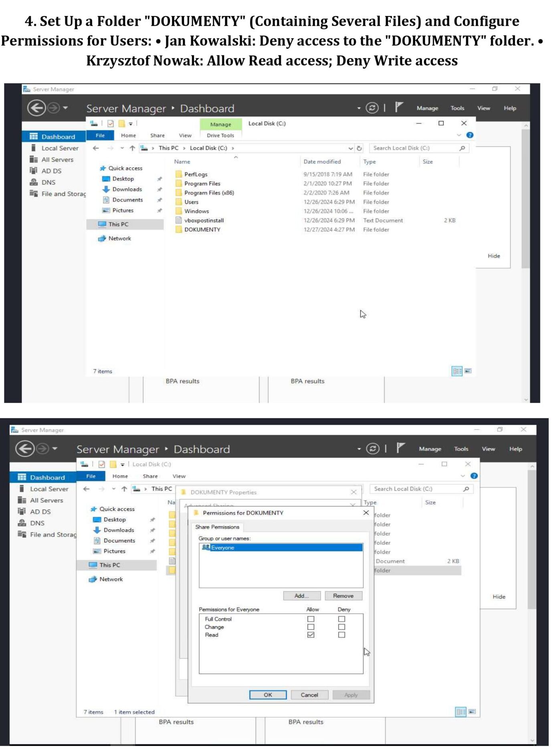Screen dimensions: 556x756
Task: Select DNS in upper Server Manager sidebar
Action: pyautogui.click(x=48, y=182)
